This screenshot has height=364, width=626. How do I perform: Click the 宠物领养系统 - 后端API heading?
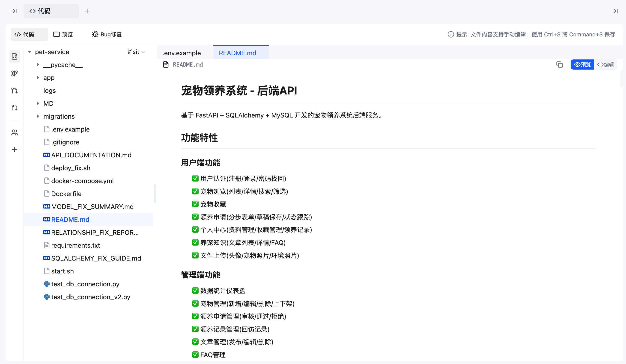pyautogui.click(x=239, y=91)
